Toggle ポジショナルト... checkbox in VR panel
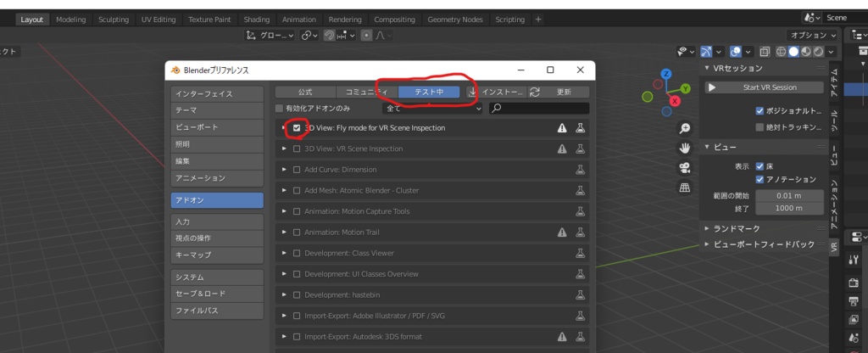The image size is (868, 353). pyautogui.click(x=759, y=110)
